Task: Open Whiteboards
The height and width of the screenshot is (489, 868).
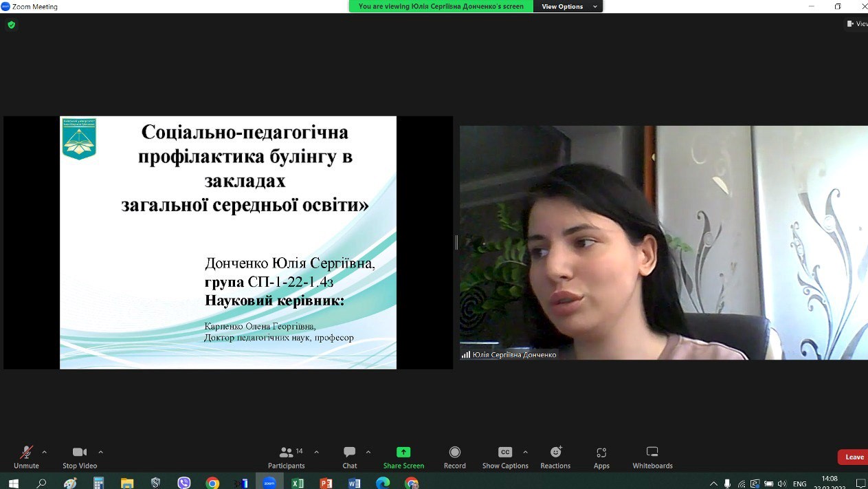Action: (x=652, y=457)
